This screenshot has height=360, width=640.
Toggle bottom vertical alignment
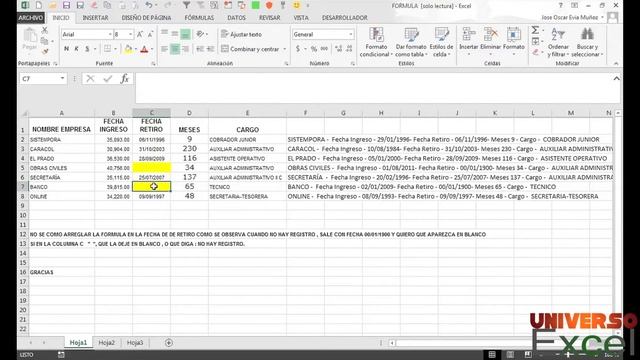tap(185, 34)
